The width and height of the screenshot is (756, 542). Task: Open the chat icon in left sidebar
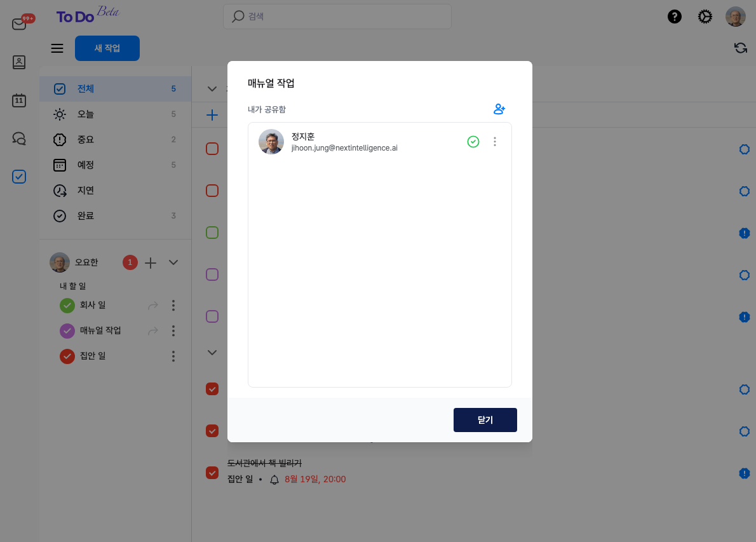(19, 139)
